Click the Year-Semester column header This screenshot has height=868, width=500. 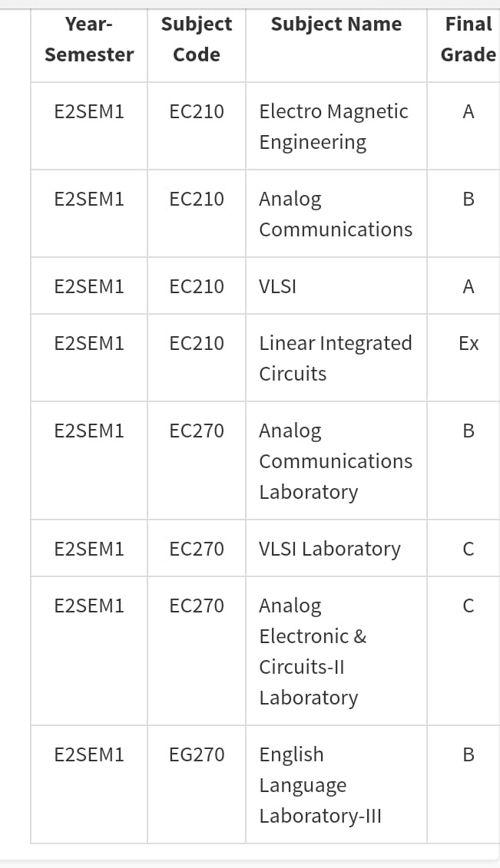[89, 39]
